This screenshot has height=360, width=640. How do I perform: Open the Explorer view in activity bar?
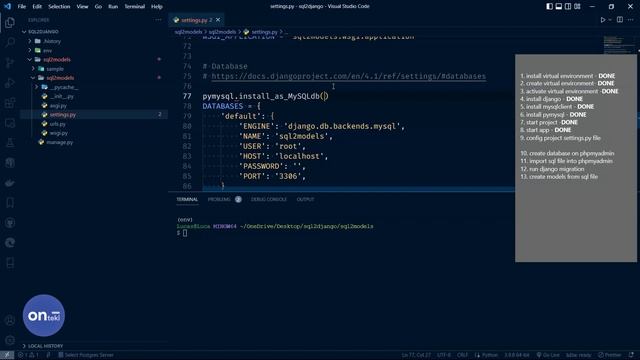10,22
